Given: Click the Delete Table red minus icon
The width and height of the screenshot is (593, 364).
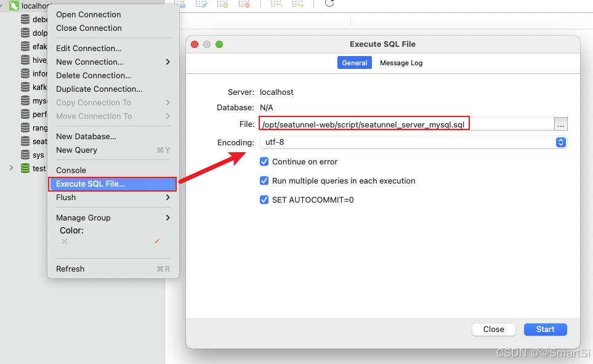Looking at the screenshot, I should click(x=244, y=4).
